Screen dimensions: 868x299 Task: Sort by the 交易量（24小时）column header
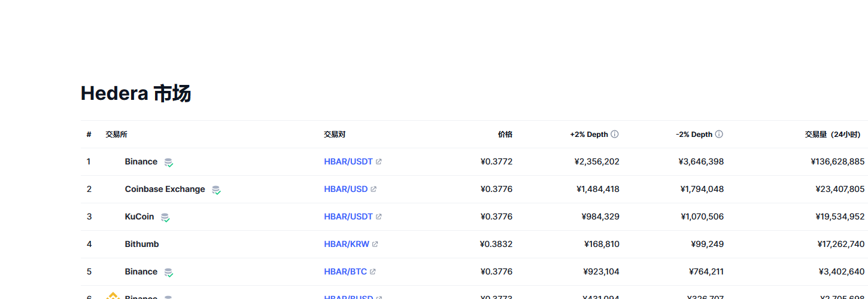832,135
